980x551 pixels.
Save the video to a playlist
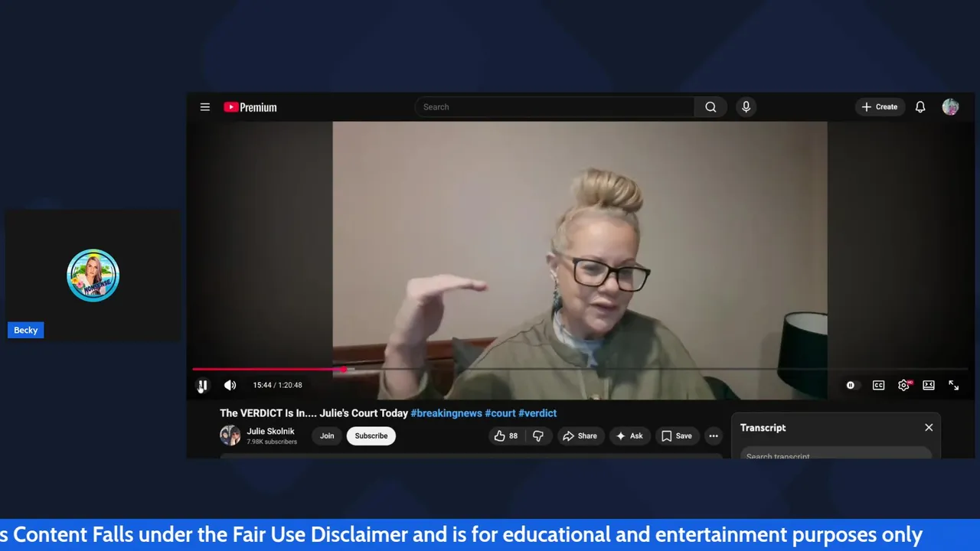(x=677, y=435)
